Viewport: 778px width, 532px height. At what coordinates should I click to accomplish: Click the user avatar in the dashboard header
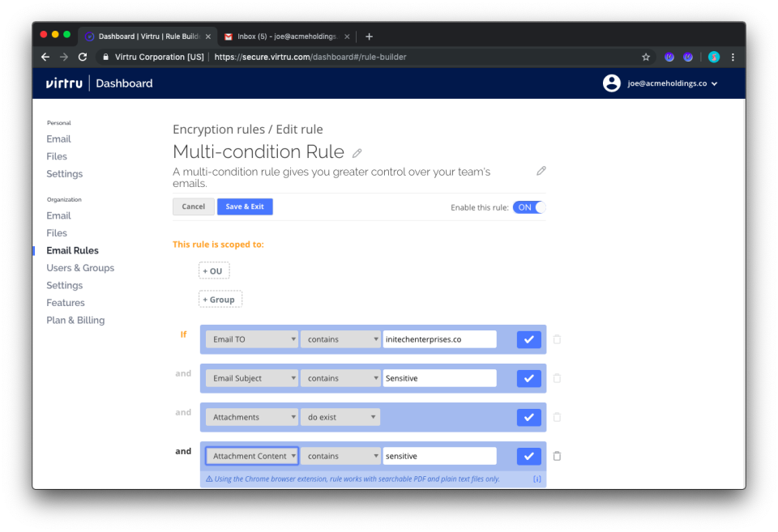(612, 83)
